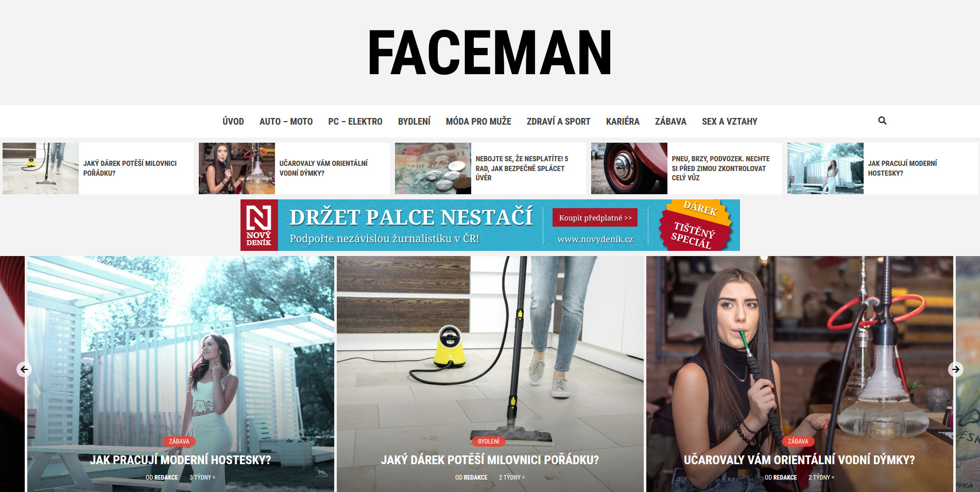980x492 pixels.
Task: Open the AUTO – MOTO menu section
Action: (286, 122)
